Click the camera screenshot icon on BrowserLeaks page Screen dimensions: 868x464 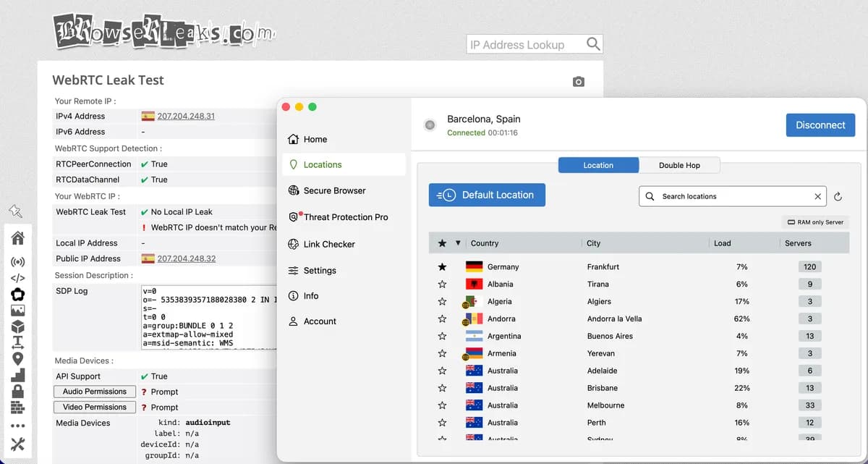point(578,82)
